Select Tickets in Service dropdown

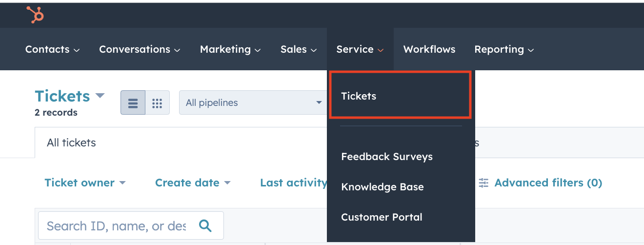click(x=400, y=95)
